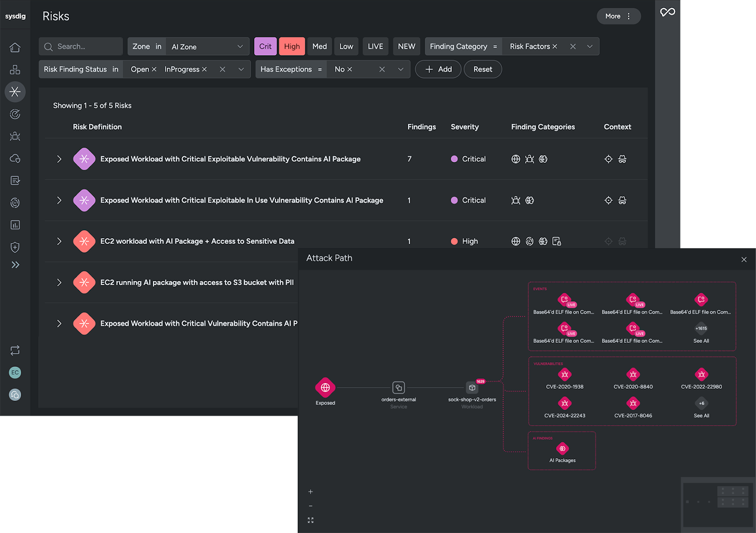Click Exposed node in Attack Path
The width and height of the screenshot is (756, 533).
tap(326, 388)
